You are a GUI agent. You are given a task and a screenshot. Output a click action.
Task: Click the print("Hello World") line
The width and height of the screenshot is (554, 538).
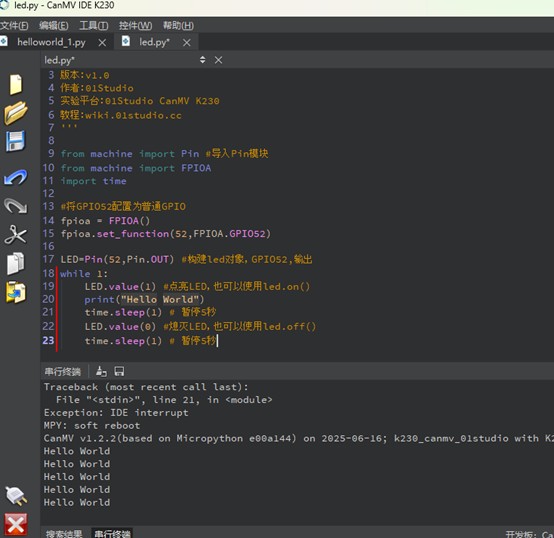point(144,300)
